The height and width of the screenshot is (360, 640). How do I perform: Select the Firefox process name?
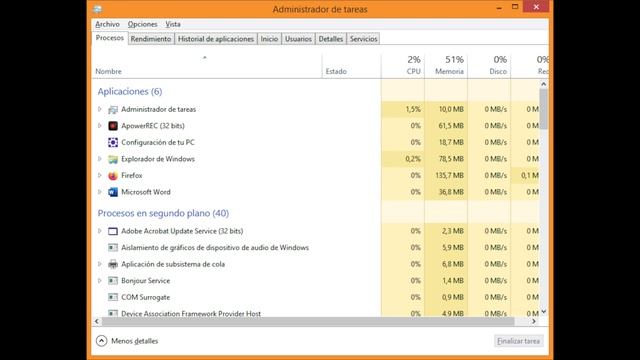click(x=131, y=176)
